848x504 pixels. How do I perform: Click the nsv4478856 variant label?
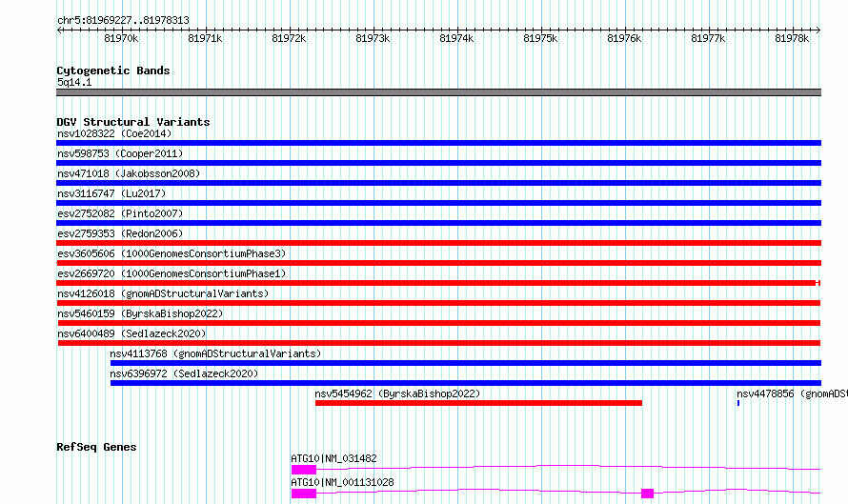click(793, 393)
